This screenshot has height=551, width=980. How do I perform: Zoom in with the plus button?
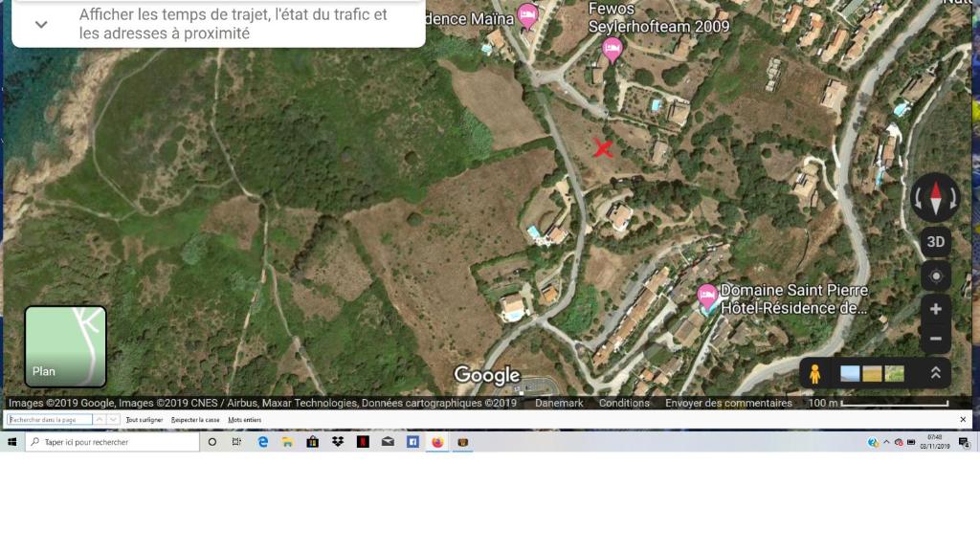click(x=935, y=309)
